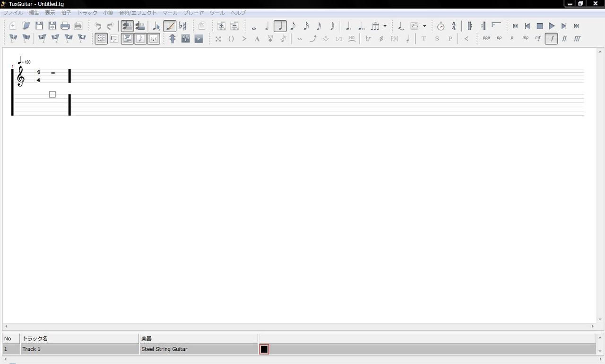Open chord insert dropdown arrow
605x364 pixels.
424,26
